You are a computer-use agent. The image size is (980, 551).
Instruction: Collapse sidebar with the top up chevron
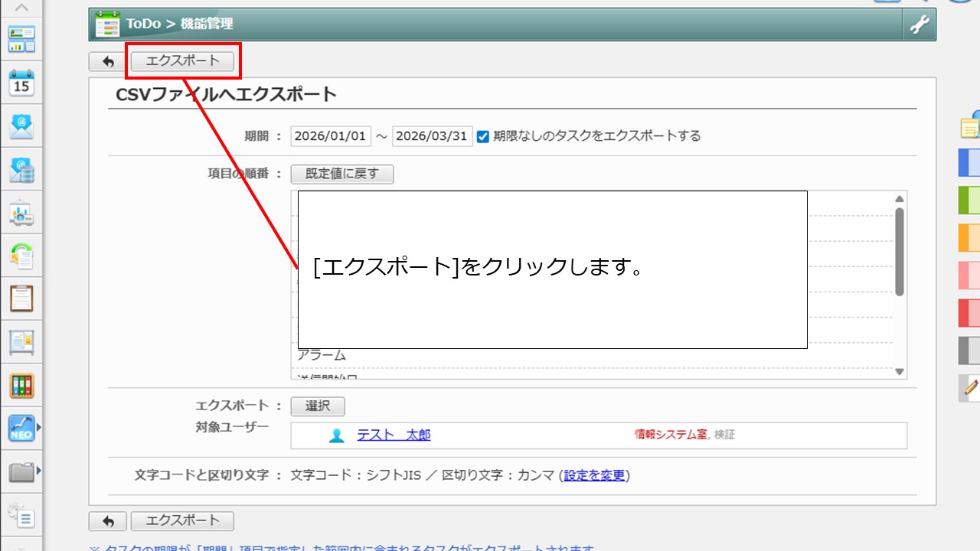point(21,8)
